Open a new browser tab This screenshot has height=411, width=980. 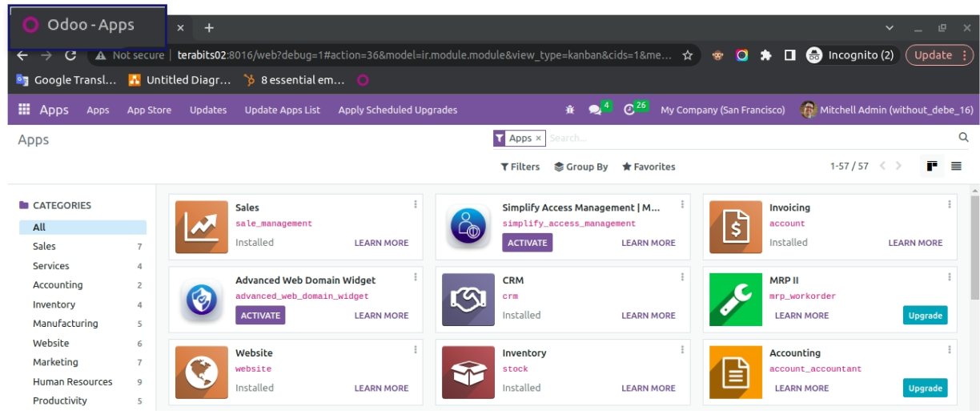pos(209,27)
